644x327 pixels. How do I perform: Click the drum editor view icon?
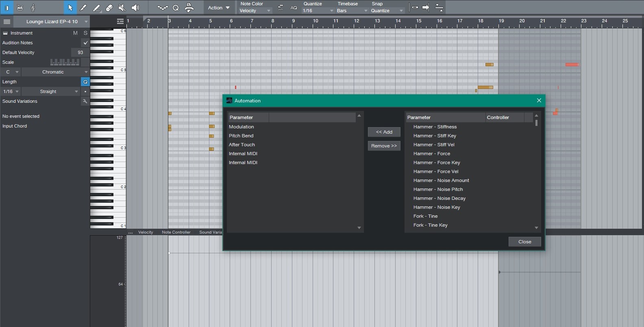(20, 7)
